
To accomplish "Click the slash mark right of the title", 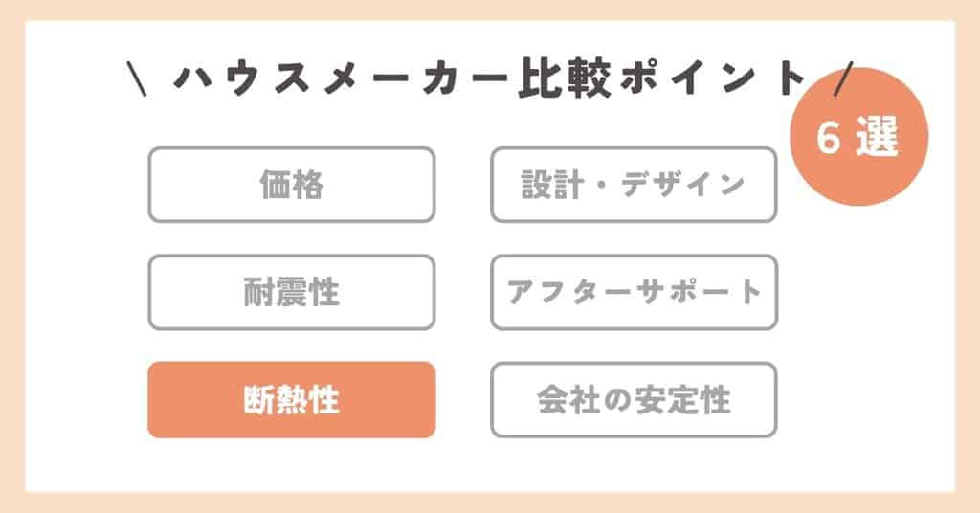I will click(842, 78).
